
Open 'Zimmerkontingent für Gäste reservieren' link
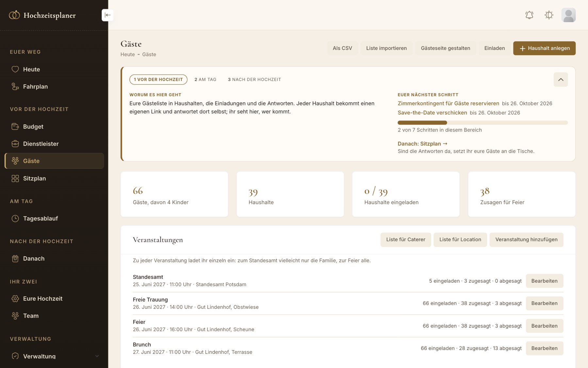click(448, 103)
